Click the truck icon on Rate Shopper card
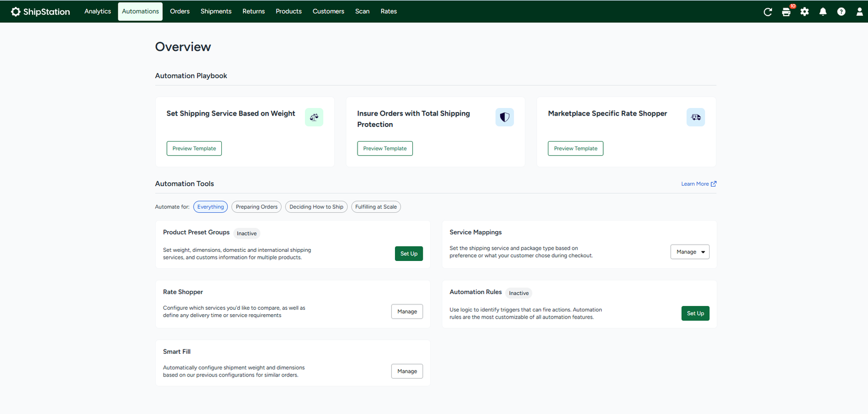The height and width of the screenshot is (414, 868). tap(695, 117)
